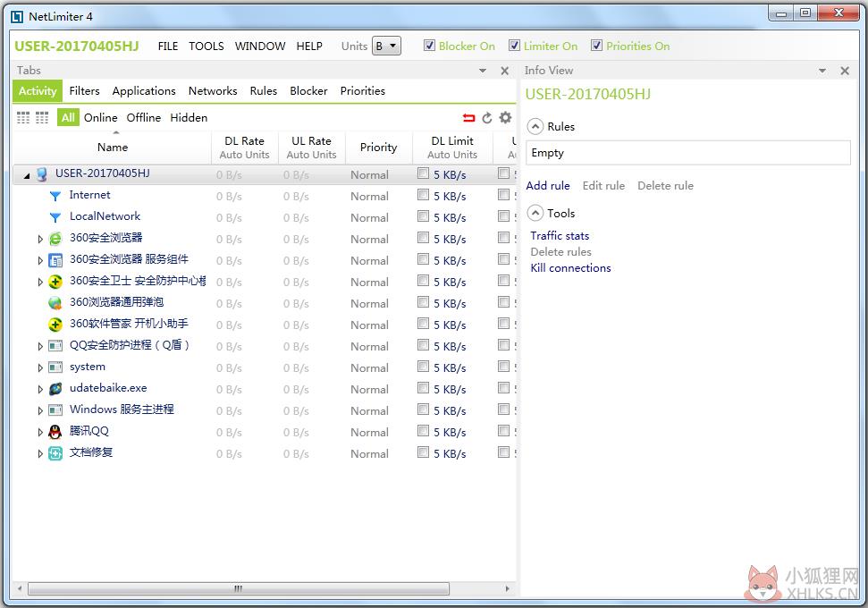Screen dimensions: 868x608
Task: Open the TOOLS menu
Action: (206, 46)
